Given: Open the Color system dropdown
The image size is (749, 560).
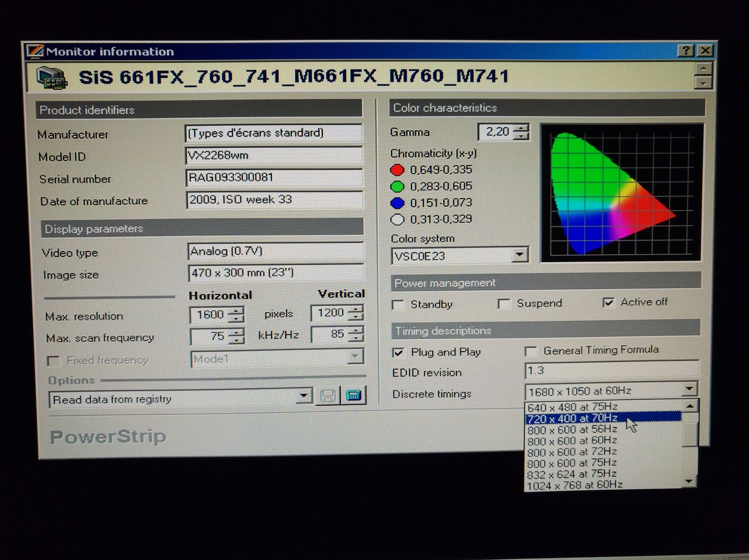Looking at the screenshot, I should point(519,255).
